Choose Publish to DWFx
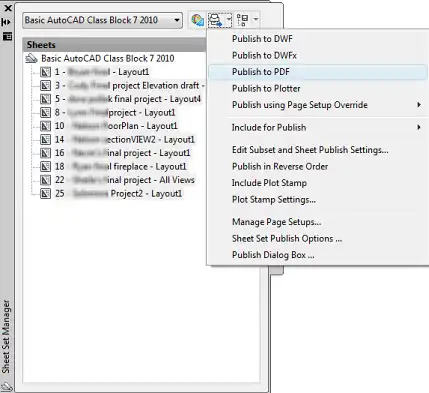 tap(264, 55)
